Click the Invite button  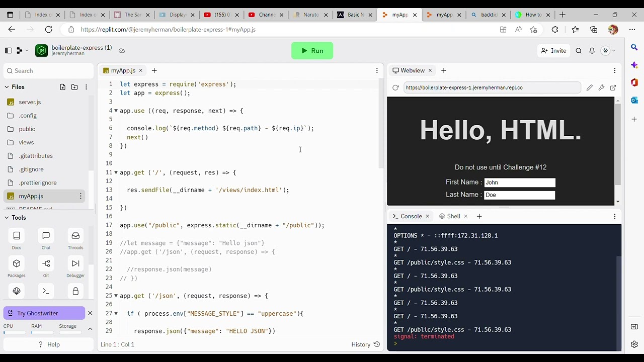coord(553,51)
